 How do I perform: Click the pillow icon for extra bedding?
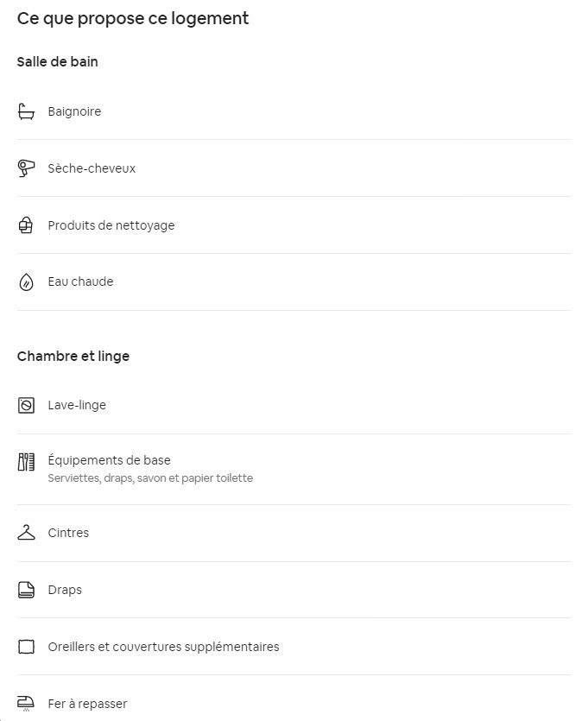[26, 647]
